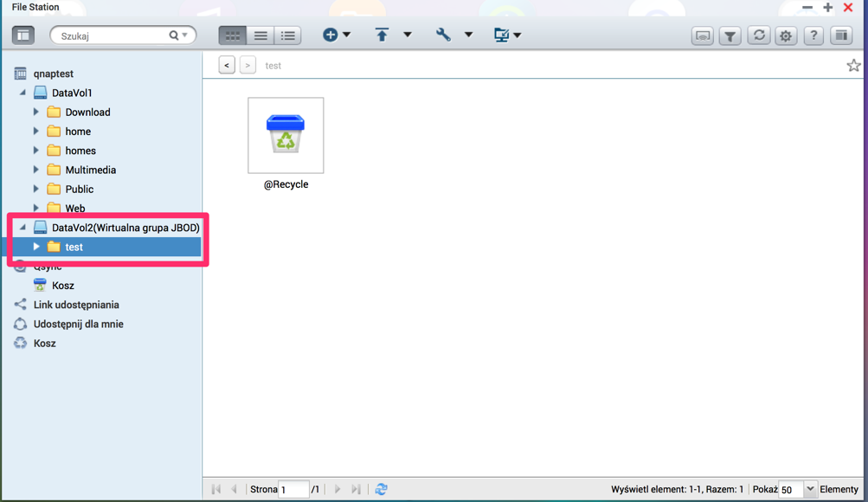Select the @Recycle folder thumbnail

point(286,136)
